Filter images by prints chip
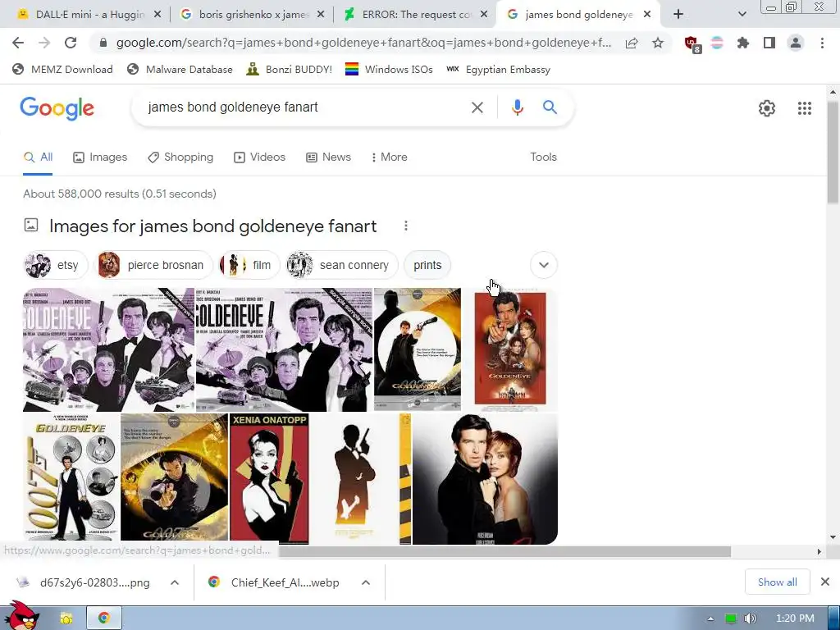The image size is (840, 630). [x=427, y=265]
